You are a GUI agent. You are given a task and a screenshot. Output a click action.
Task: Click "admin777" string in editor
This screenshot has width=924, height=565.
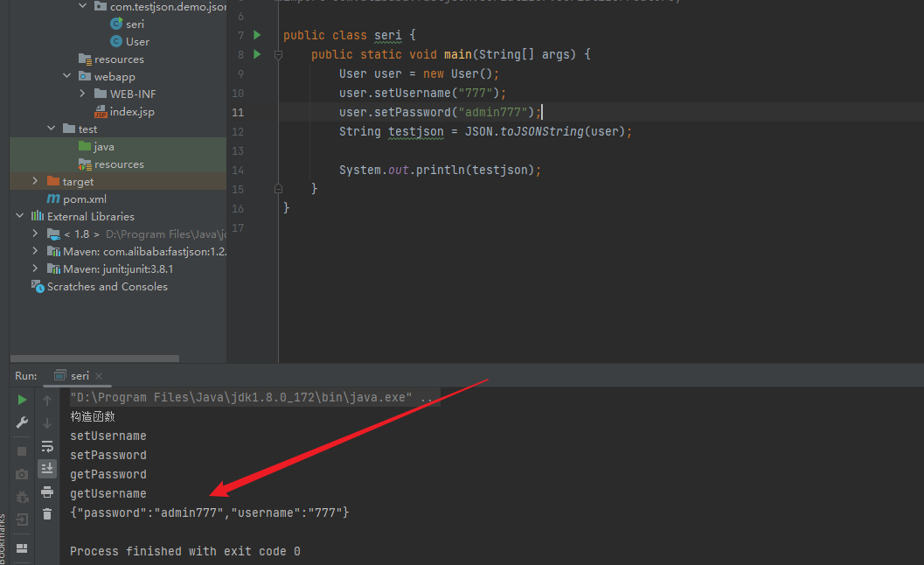[493, 112]
